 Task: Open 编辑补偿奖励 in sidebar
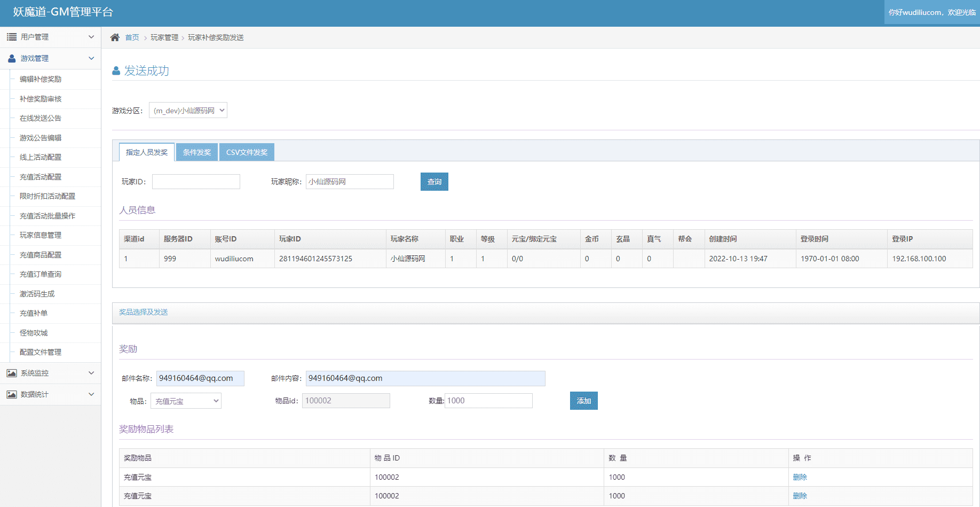click(41, 79)
